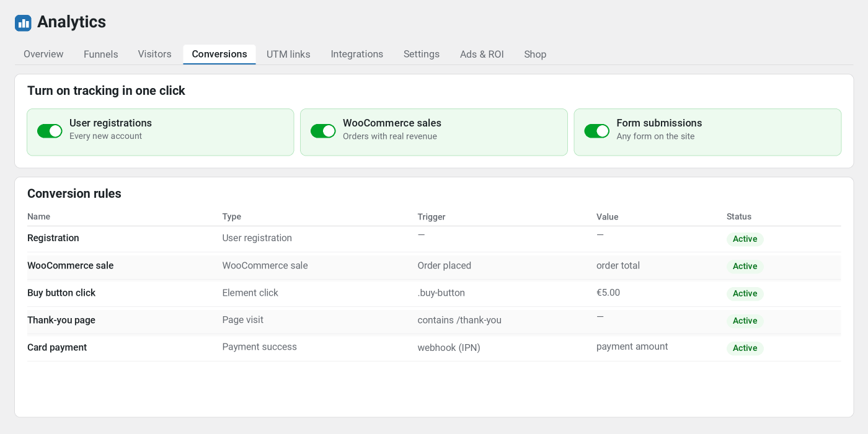Select the WooCommerce sale rule name
Screen dimensions: 868x434
click(x=71, y=265)
